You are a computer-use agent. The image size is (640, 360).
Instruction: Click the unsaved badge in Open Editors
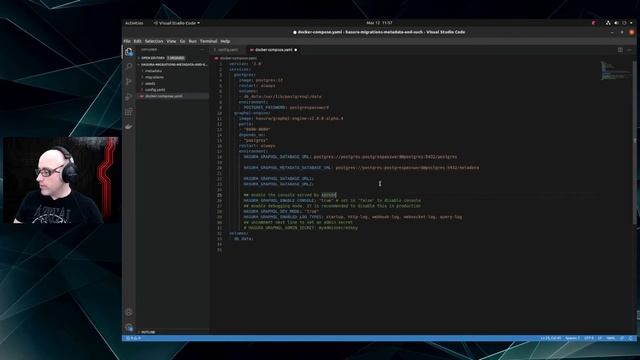(176, 58)
